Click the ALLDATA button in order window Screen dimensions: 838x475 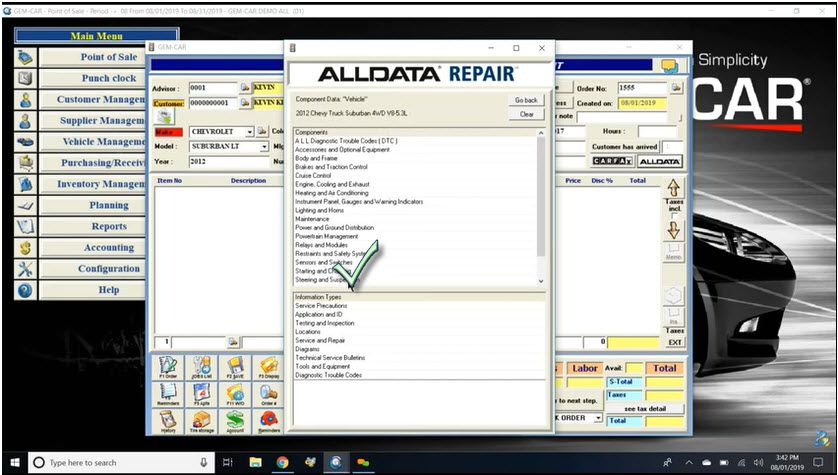pyautogui.click(x=659, y=161)
